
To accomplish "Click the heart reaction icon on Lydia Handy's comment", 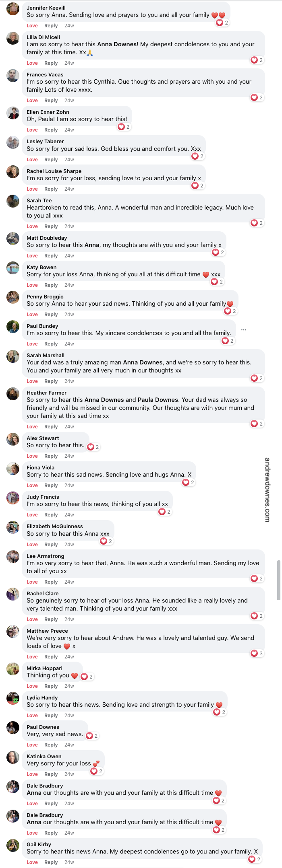I will [x=216, y=712].
